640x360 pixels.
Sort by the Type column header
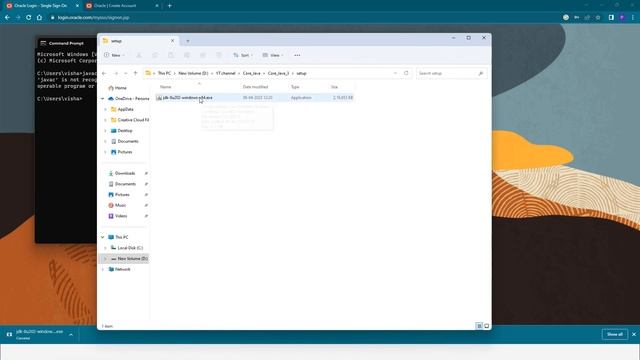click(295, 87)
